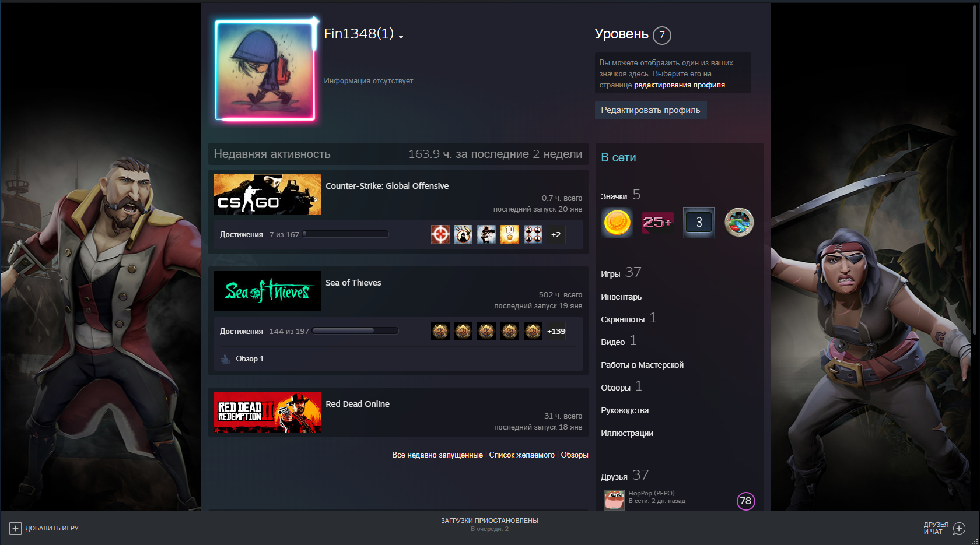The image size is (980, 545).
Task: Click HopPop (PEPO) friend avatar
Action: pos(614,500)
